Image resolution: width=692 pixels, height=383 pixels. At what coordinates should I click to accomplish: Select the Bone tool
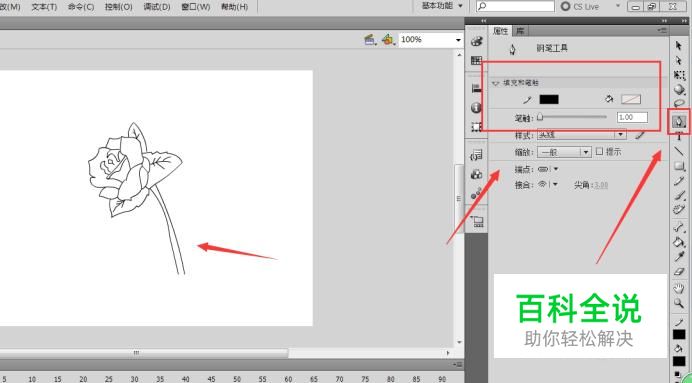(x=679, y=227)
